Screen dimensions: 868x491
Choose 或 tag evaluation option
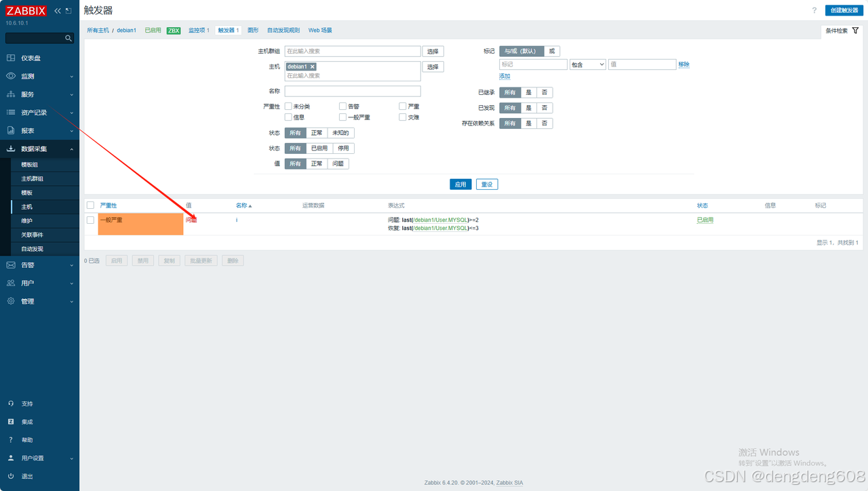pyautogui.click(x=552, y=51)
